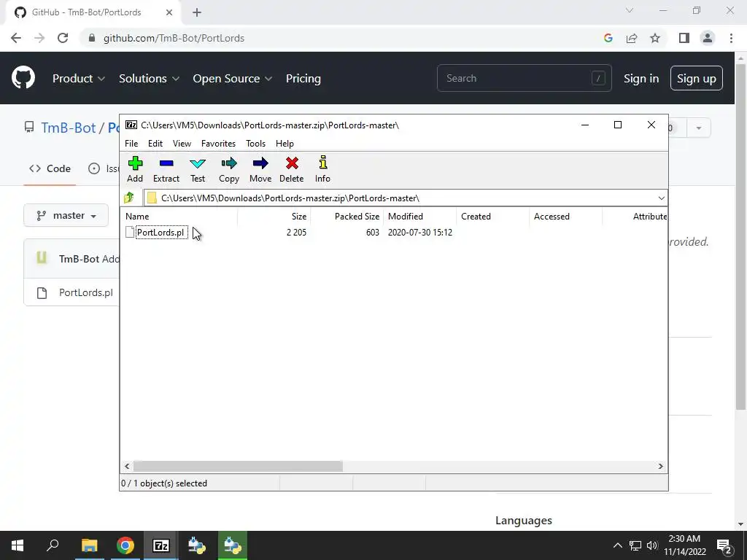
Task: Open the master branch dropdown on GitHub
Action: [66, 215]
